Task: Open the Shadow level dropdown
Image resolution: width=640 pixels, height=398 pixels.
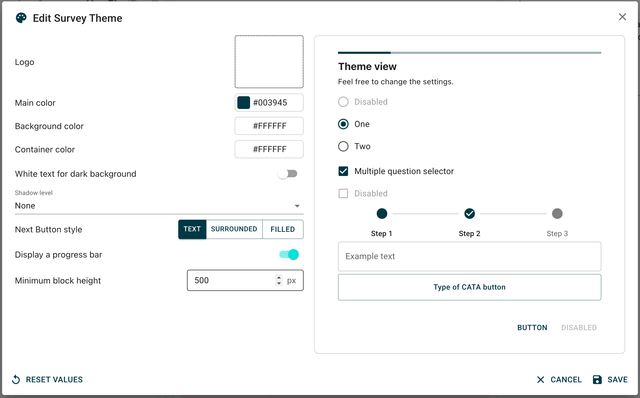Action: (159, 205)
